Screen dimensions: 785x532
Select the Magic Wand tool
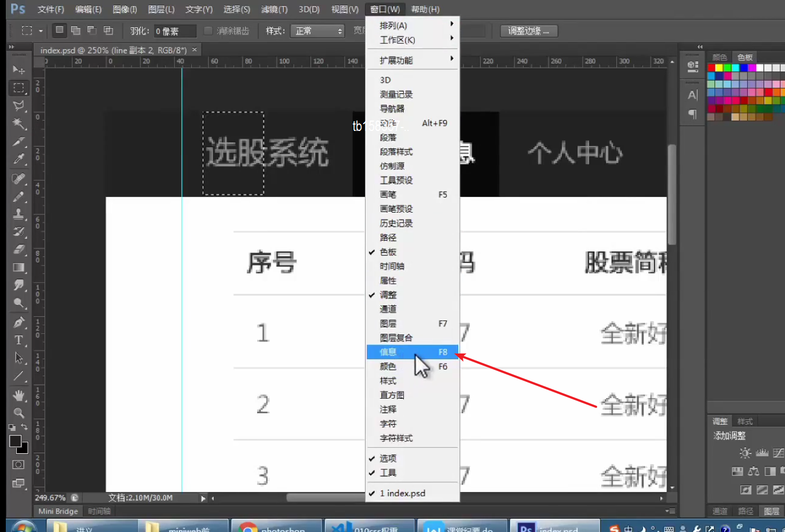(19, 123)
